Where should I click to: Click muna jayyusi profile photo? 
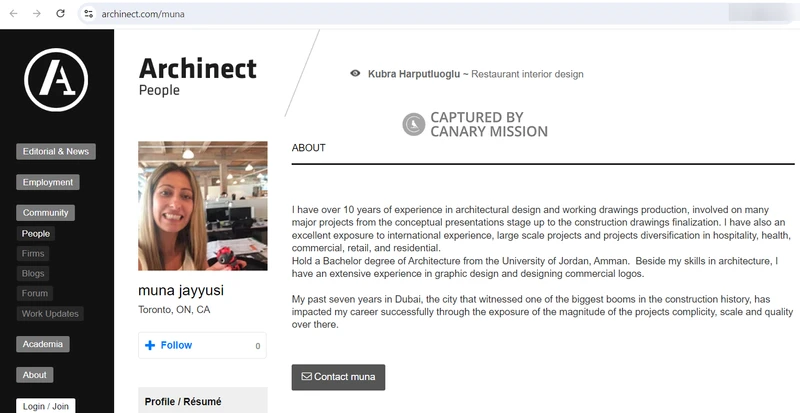[x=203, y=206]
